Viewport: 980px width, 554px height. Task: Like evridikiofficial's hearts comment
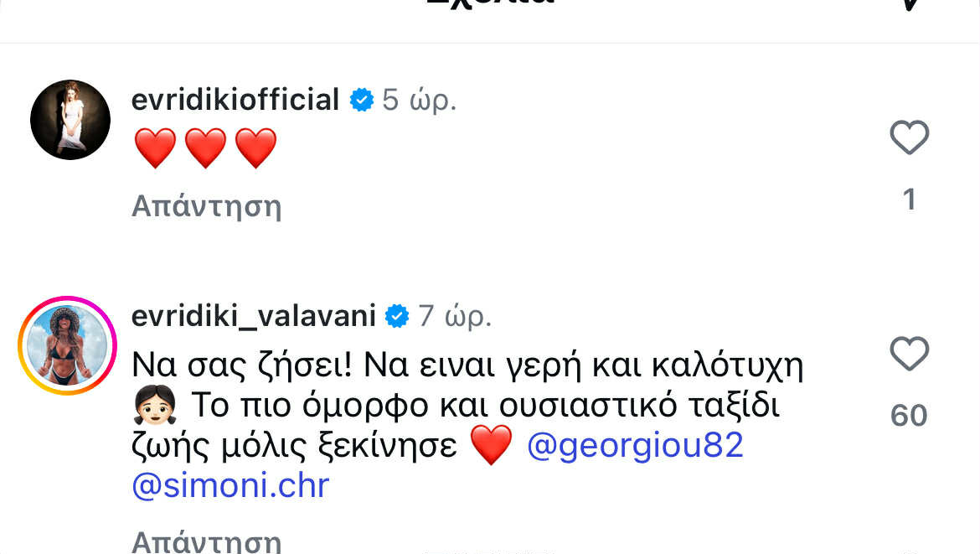910,137
